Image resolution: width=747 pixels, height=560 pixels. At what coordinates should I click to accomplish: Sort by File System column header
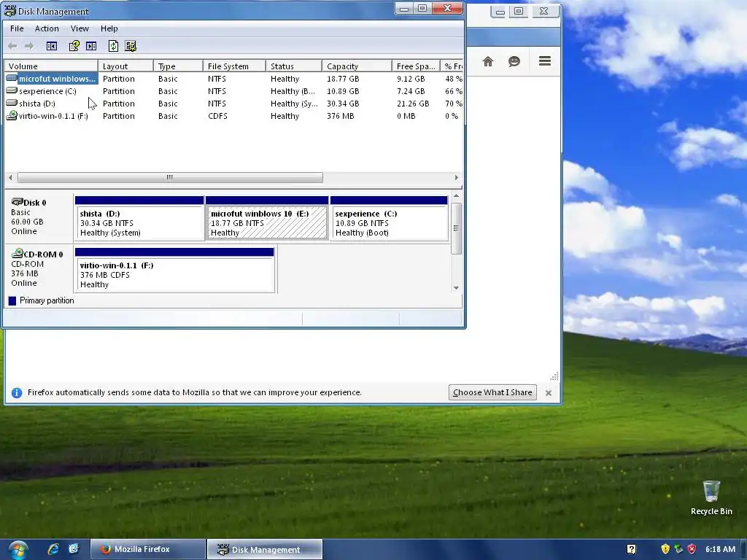tap(234, 66)
